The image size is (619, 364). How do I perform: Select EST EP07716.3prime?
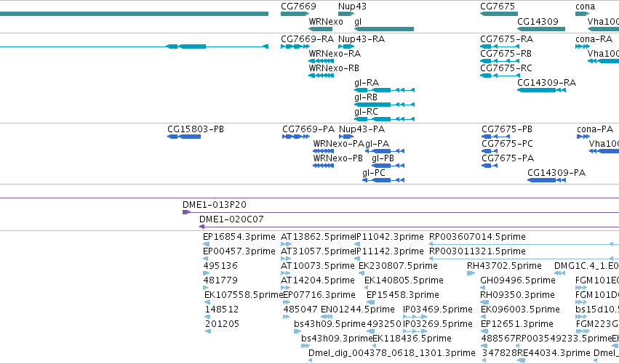[x=319, y=296]
